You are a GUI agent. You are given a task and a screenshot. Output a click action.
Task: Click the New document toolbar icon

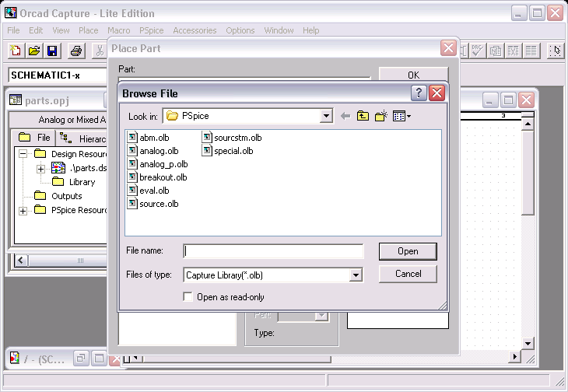16,51
